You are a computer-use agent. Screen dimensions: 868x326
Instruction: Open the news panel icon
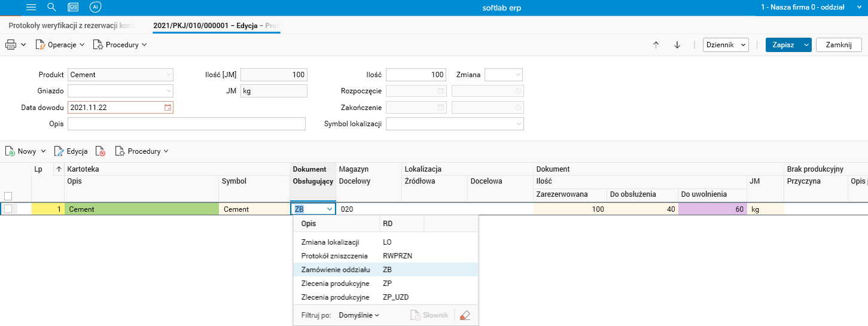73,7
